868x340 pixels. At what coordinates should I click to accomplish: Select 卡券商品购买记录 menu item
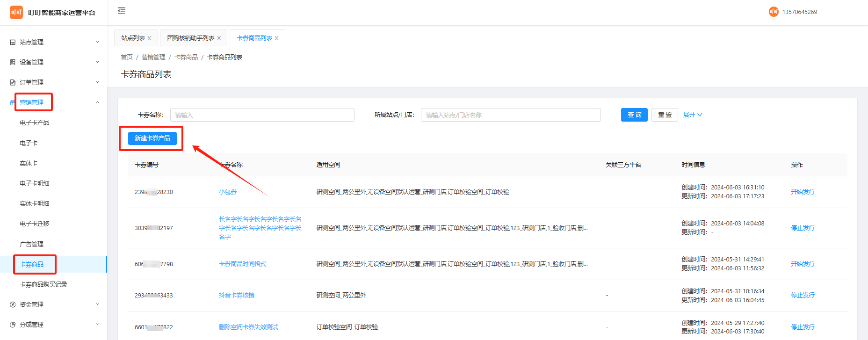[x=43, y=284]
